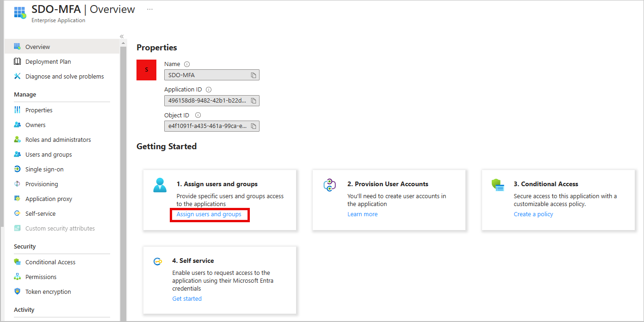This screenshot has height=322, width=644.
Task: Click the '2. Provision User Accounts' heading
Action: tap(388, 184)
